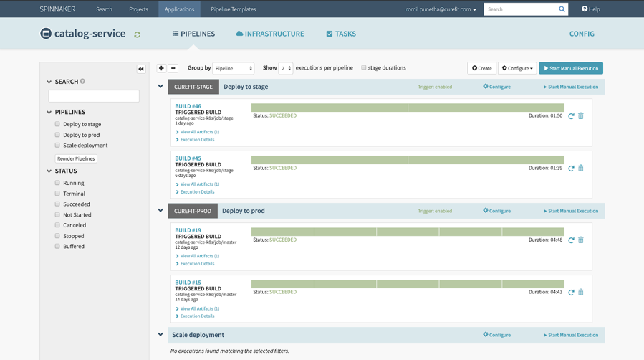Configure the Deploy to prod pipeline
Screen dimensions: 644x360
coord(497,211)
